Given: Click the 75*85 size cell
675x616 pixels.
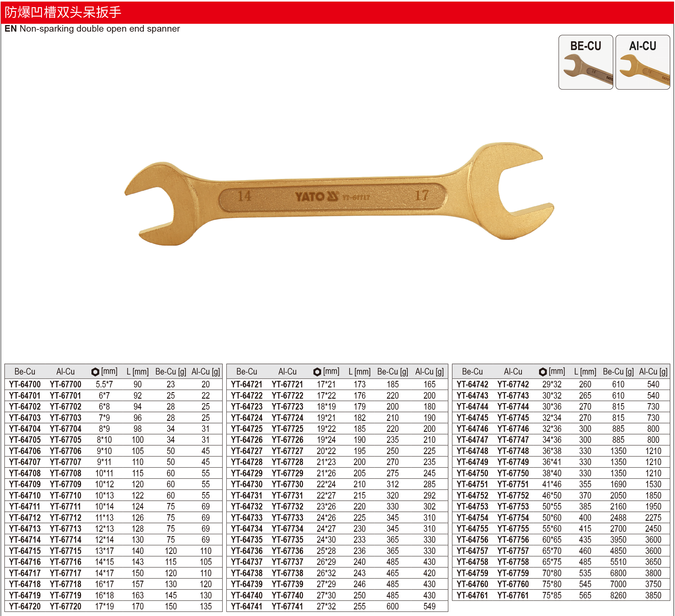Looking at the screenshot, I should tap(552, 595).
